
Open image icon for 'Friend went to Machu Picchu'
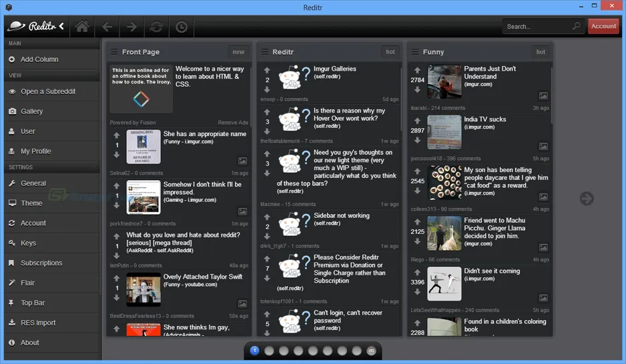[x=543, y=247]
